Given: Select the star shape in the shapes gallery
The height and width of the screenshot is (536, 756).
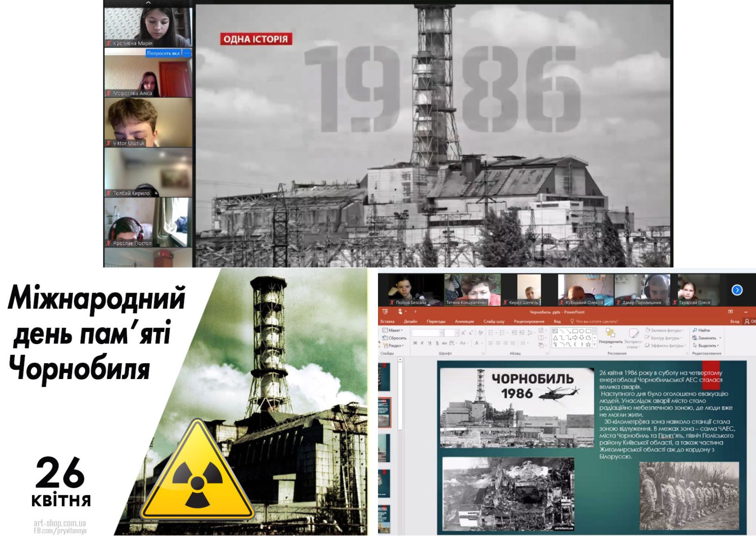Looking at the screenshot, I should [x=588, y=345].
